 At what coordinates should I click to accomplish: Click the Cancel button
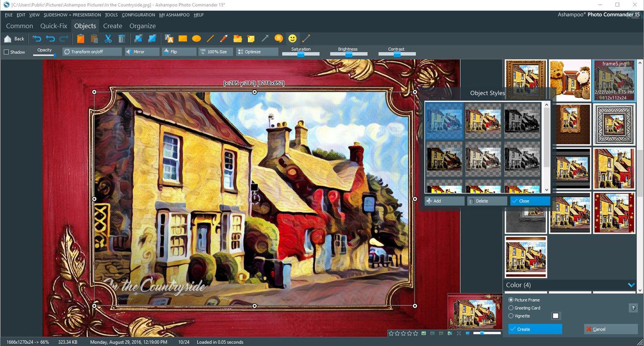pyautogui.click(x=611, y=329)
